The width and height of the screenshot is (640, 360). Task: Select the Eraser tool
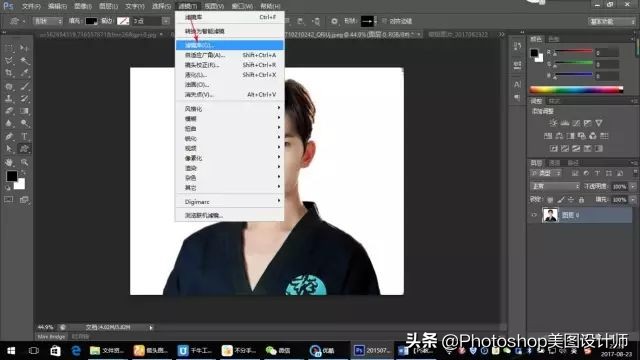(x=9, y=111)
